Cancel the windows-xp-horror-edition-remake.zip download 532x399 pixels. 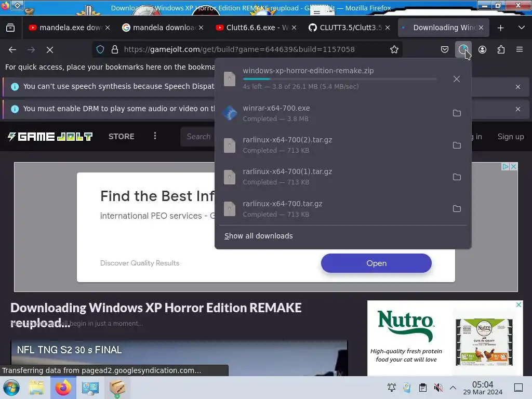[457, 79]
